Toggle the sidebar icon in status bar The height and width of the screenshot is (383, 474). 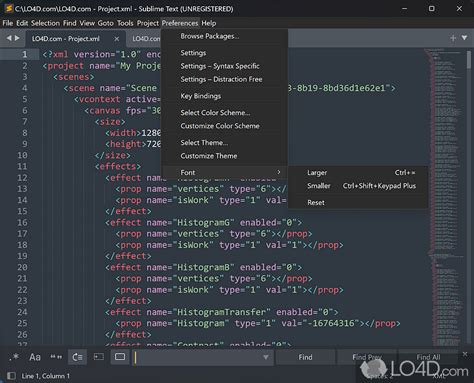[11, 376]
